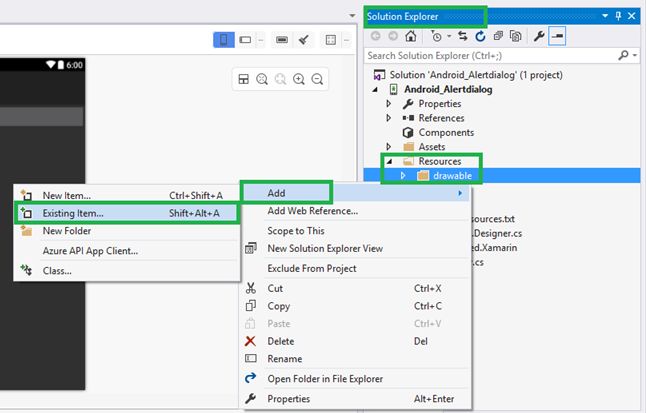Click the grid layout icon in designer toolbar
This screenshot has width=646, height=413.
click(331, 40)
